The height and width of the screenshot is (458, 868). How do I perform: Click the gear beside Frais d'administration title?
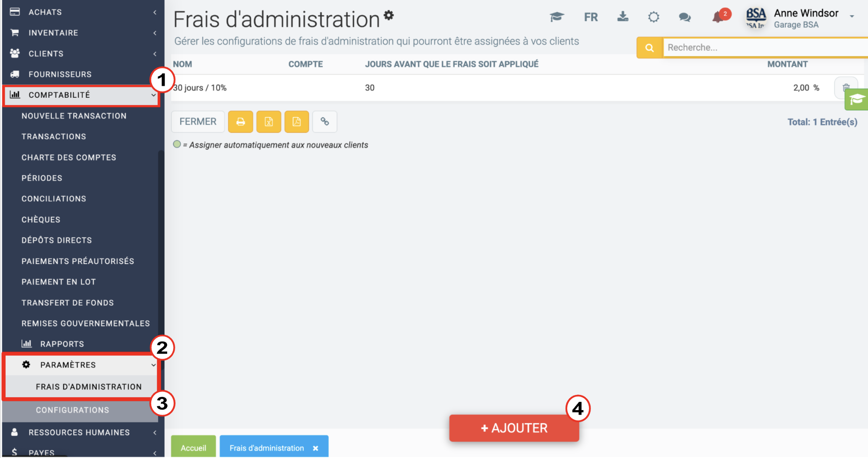[389, 15]
